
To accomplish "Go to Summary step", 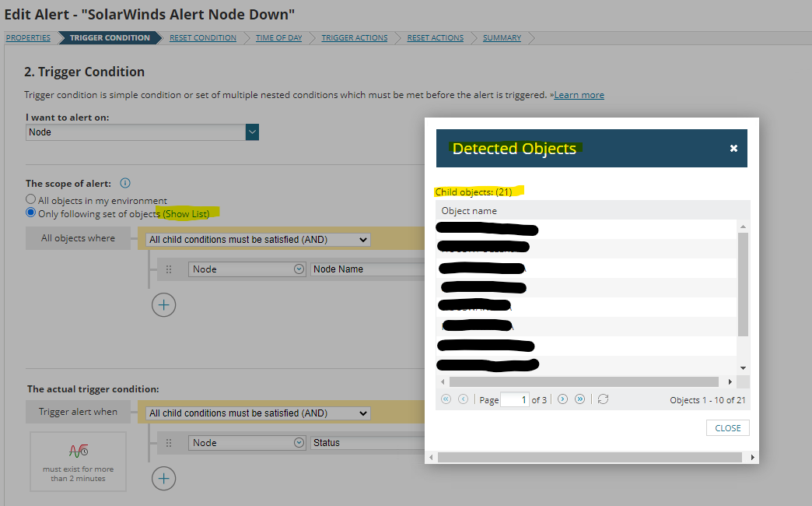I will pyautogui.click(x=502, y=38).
